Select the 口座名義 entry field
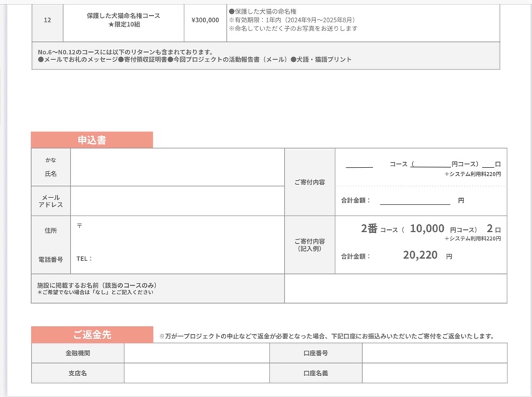This screenshot has height=397, width=532. (x=434, y=373)
